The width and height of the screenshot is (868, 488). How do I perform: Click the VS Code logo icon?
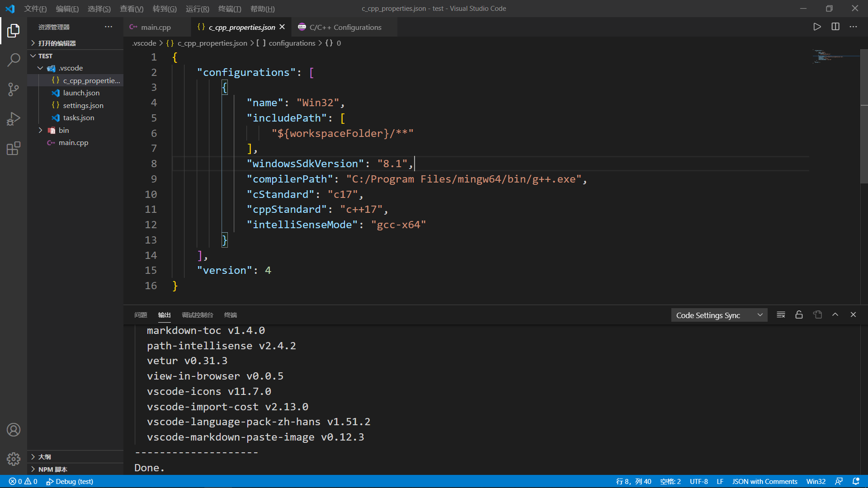click(10, 9)
